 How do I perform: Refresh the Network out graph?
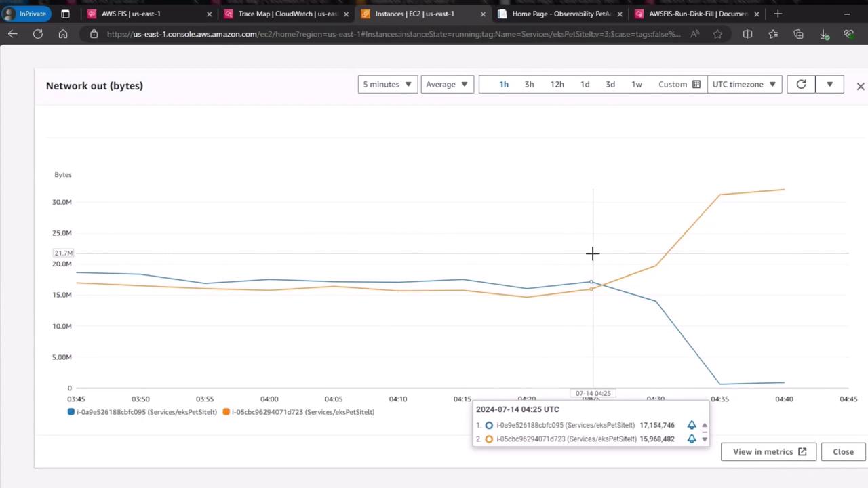[801, 84]
